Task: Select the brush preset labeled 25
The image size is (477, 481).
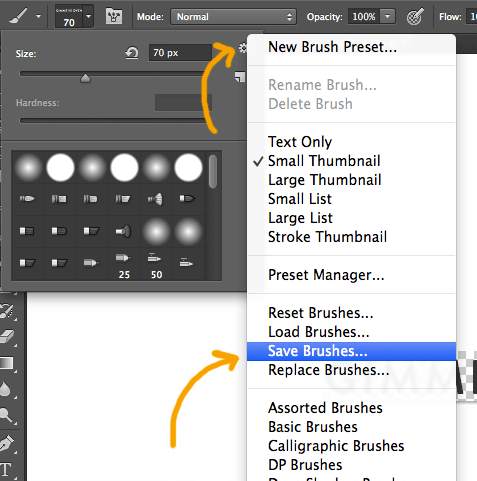Action: [x=124, y=264]
